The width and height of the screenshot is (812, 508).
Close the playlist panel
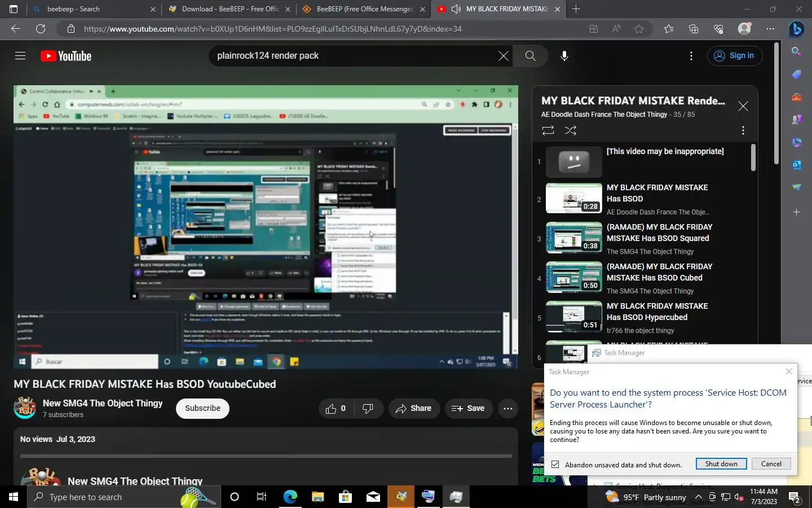coord(743,106)
